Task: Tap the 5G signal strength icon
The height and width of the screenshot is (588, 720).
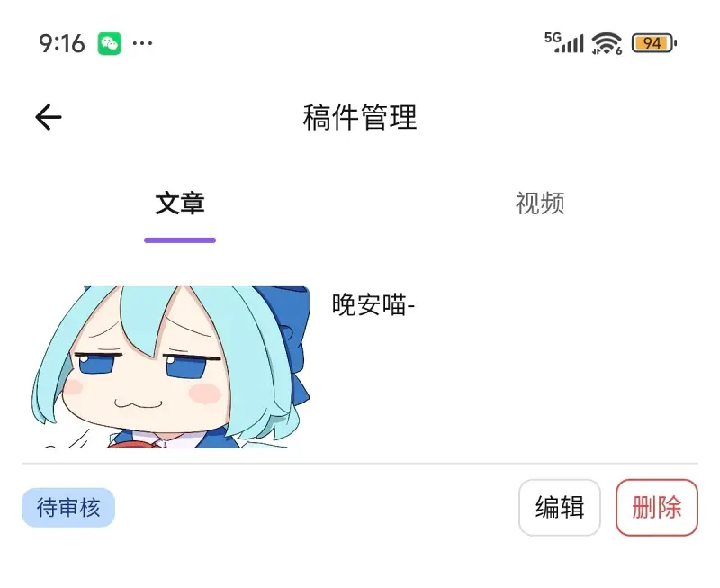Action: (564, 43)
